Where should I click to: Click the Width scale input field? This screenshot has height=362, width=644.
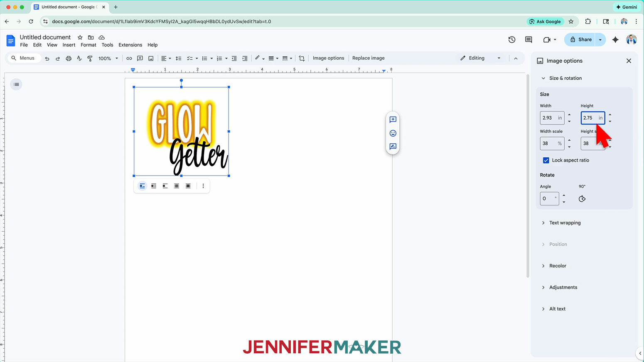(552, 144)
